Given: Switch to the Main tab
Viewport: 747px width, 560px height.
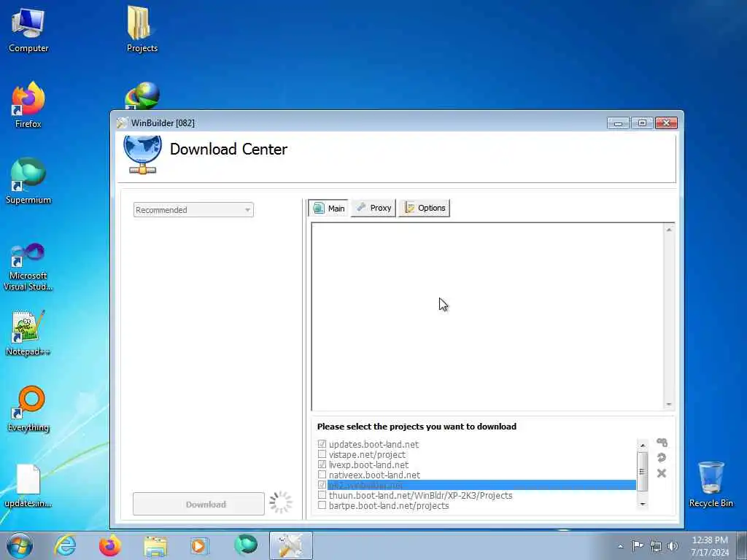Looking at the screenshot, I should coord(329,208).
